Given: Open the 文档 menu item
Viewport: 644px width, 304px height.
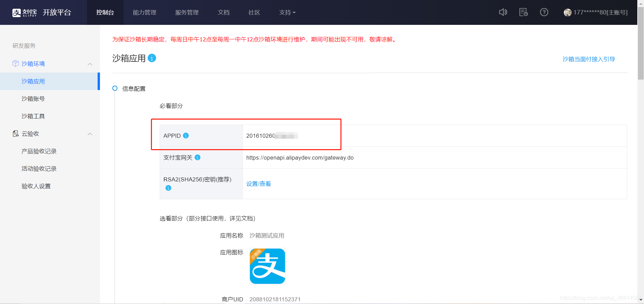Looking at the screenshot, I should (x=224, y=12).
